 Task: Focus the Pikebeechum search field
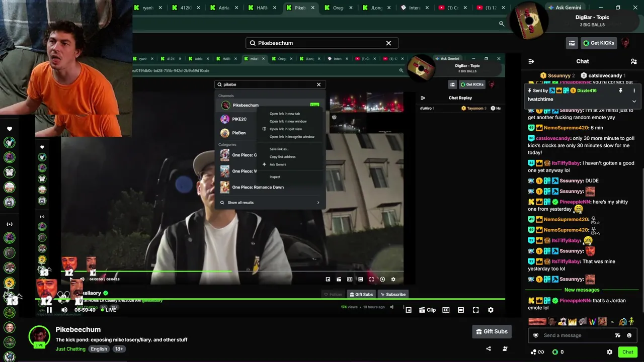click(322, 43)
